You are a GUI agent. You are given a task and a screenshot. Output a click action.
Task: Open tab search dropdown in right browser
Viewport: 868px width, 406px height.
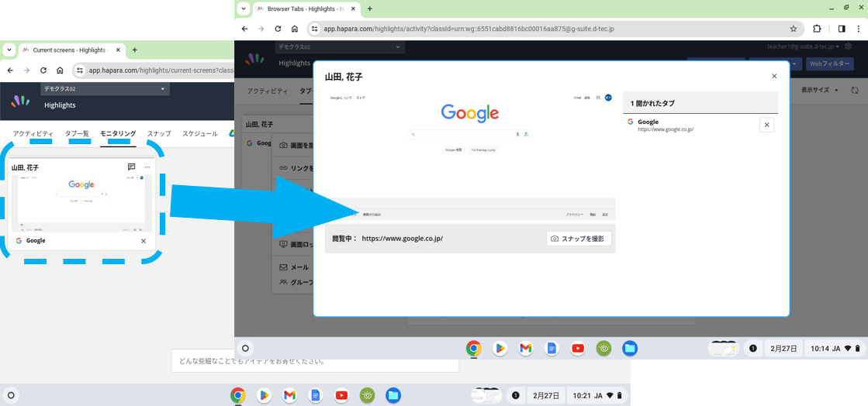pos(244,9)
